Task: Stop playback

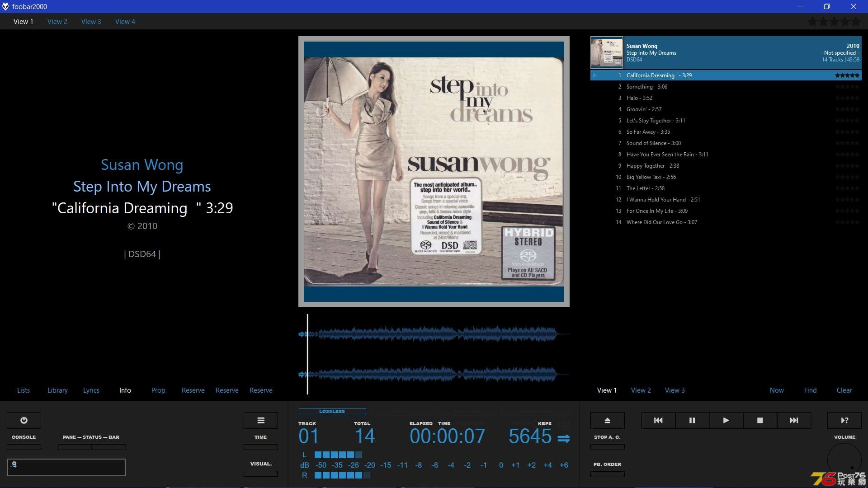Action: point(760,420)
